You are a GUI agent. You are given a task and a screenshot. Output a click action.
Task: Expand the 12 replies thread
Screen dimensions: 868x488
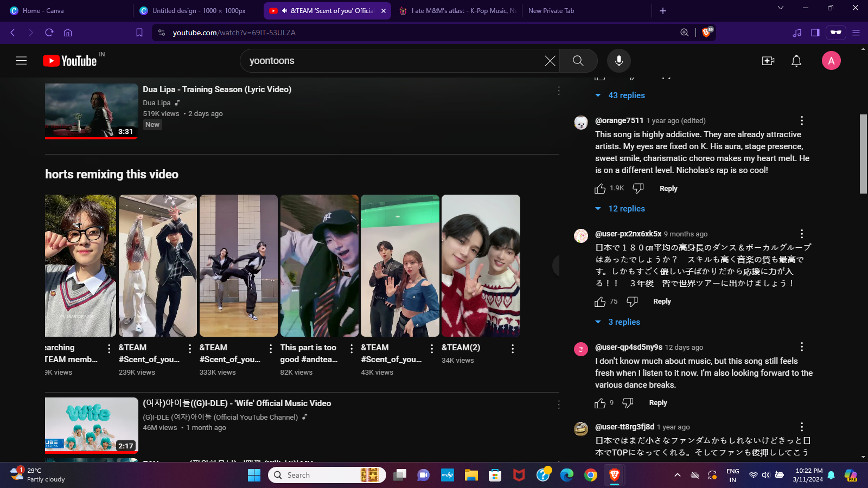click(x=621, y=209)
